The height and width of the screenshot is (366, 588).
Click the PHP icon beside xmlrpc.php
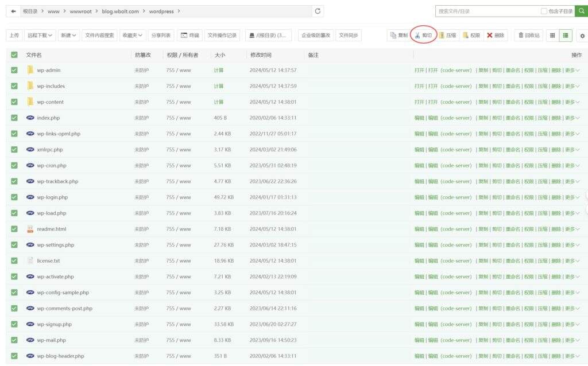tap(30, 150)
